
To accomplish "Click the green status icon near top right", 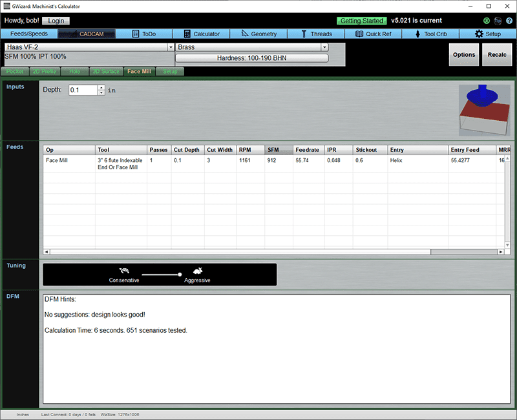I will (x=487, y=21).
